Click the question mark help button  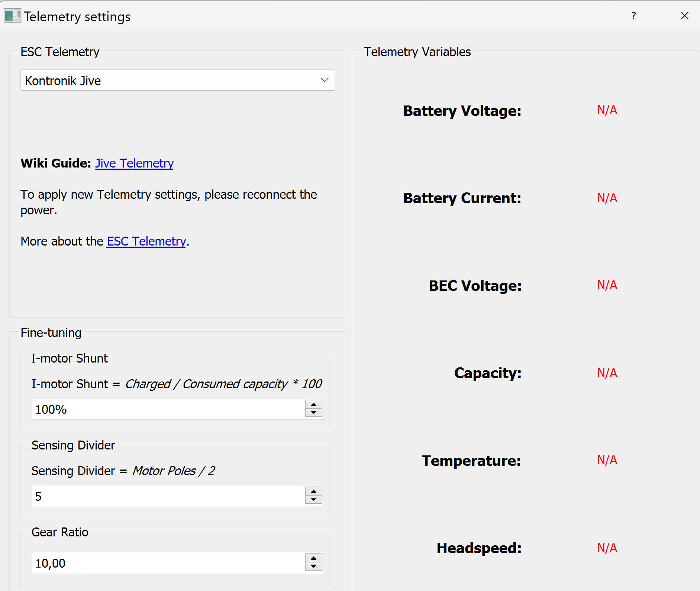point(633,16)
